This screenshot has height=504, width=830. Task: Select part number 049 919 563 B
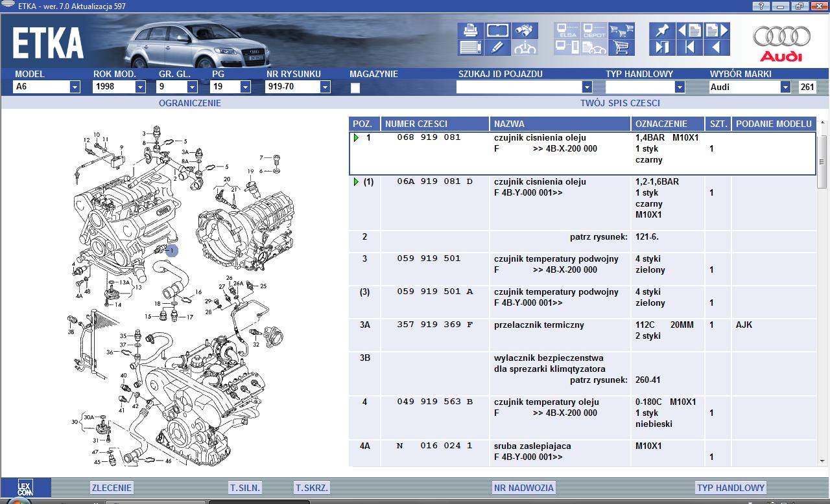pos(435,402)
